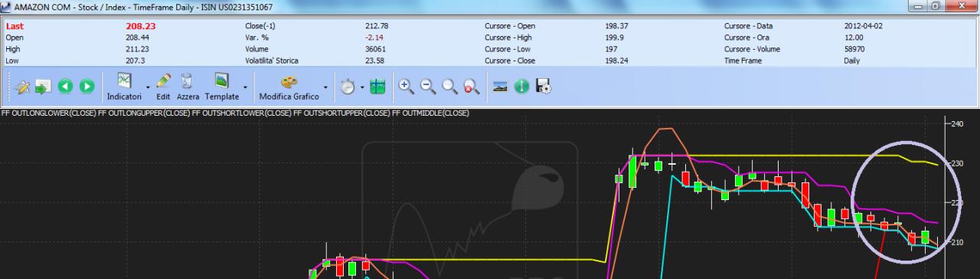This screenshot has height=279, width=980.
Task: Expand the Modifica Grafico dropdown arrow
Action: click(x=325, y=87)
